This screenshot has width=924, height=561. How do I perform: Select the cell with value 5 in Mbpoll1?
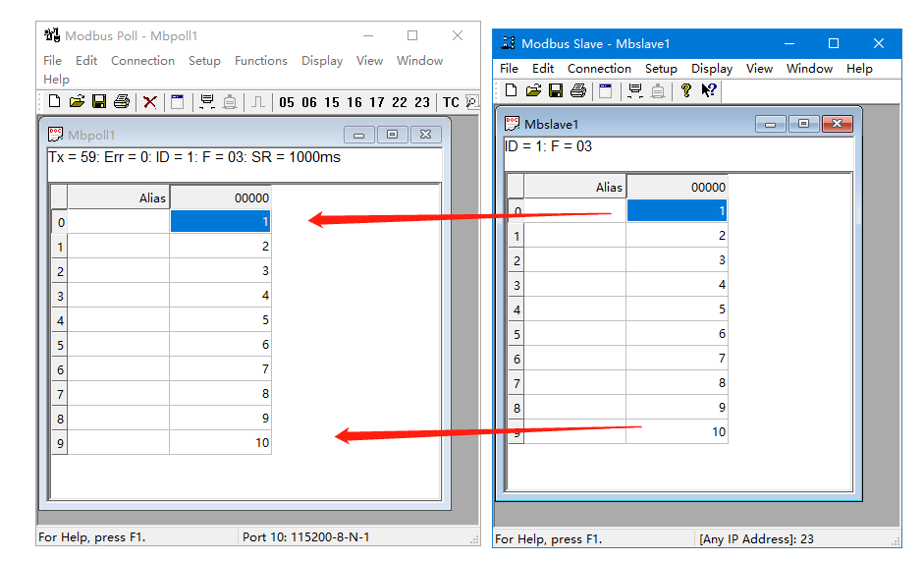tap(220, 320)
